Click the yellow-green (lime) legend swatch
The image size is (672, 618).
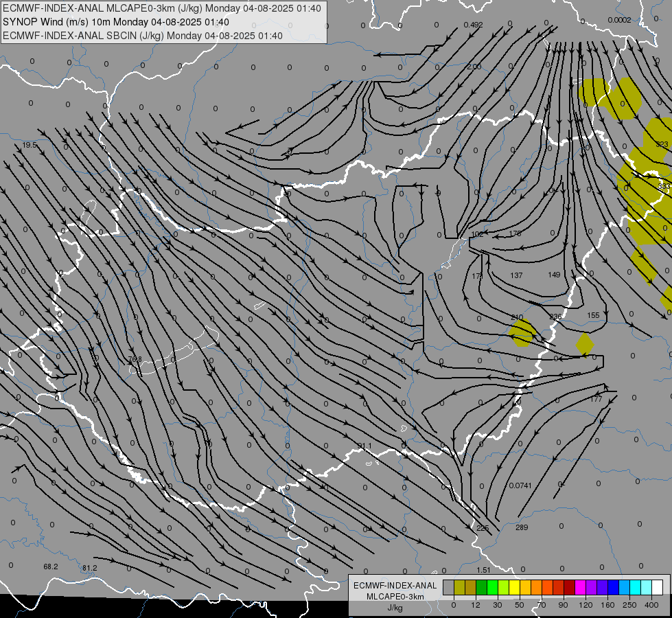[x=504, y=587]
